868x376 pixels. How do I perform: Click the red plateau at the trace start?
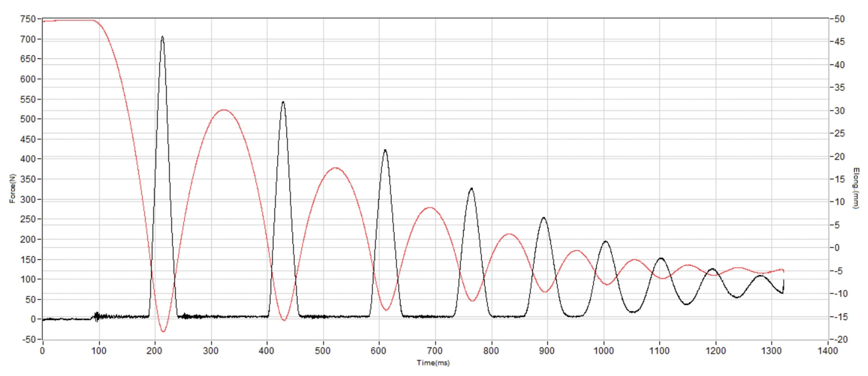68,21
